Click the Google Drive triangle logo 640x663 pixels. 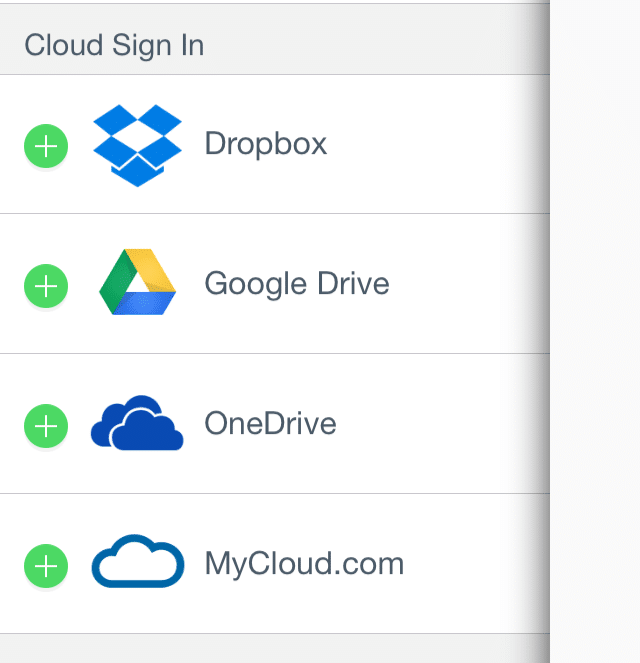coord(137,282)
